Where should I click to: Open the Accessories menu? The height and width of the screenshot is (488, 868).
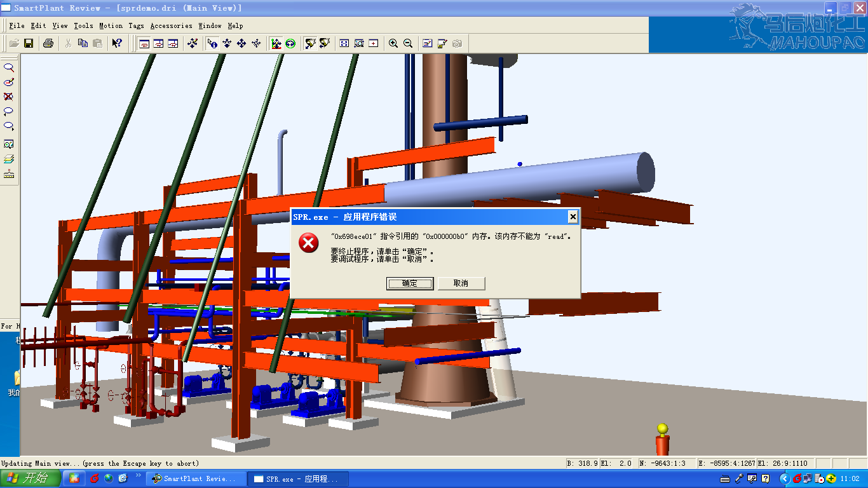pos(171,25)
